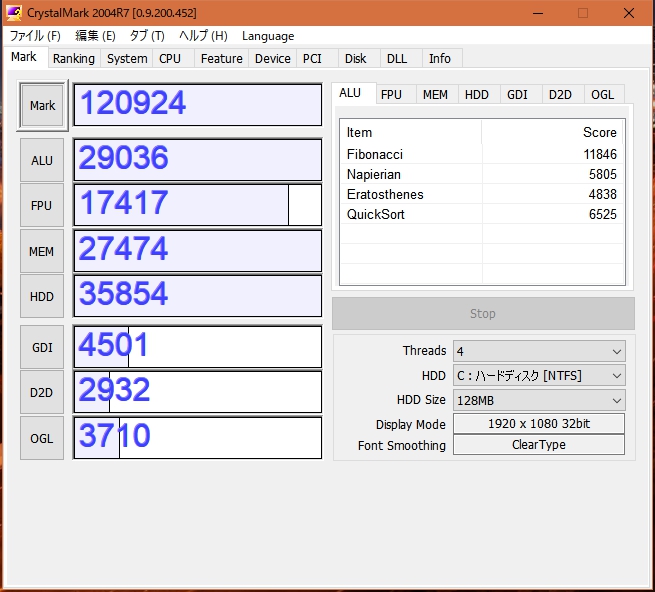Start the OGL benchmark button
Image resolution: width=655 pixels, height=592 pixels.
[42, 437]
